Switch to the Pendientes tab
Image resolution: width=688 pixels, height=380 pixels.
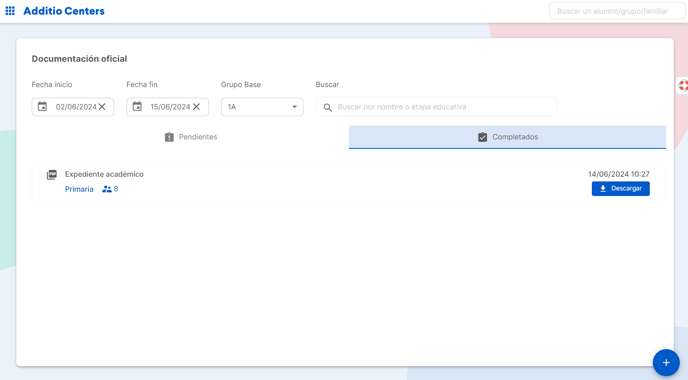[x=190, y=137]
